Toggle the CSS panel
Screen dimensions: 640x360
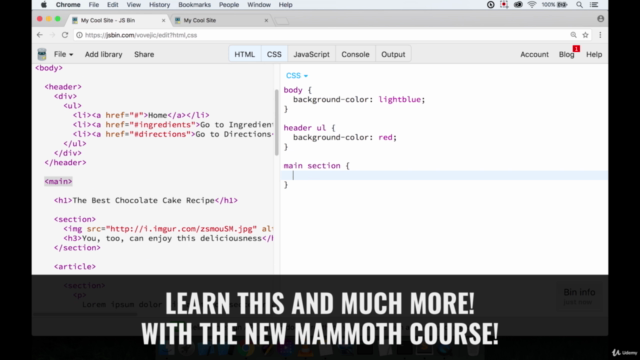tap(274, 54)
